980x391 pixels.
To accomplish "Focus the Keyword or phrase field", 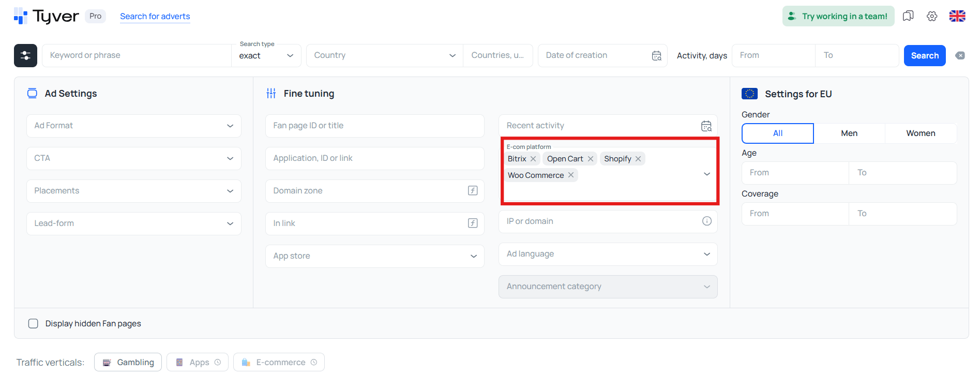I will coord(137,55).
